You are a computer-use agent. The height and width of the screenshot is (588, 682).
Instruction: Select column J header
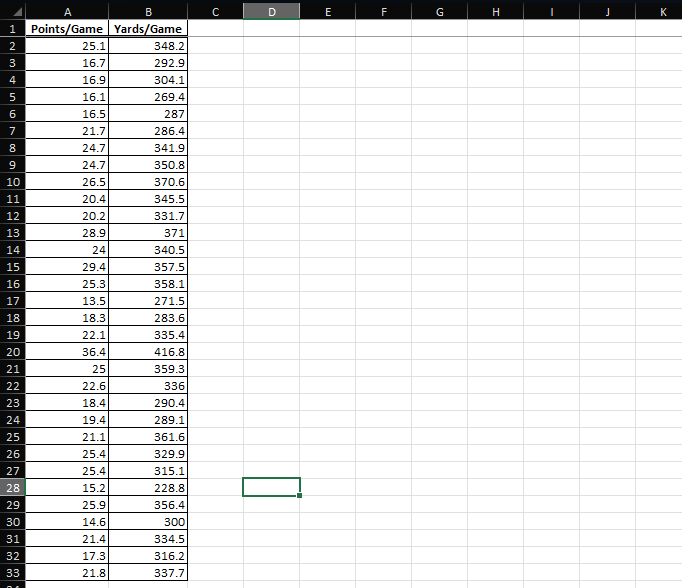click(608, 12)
